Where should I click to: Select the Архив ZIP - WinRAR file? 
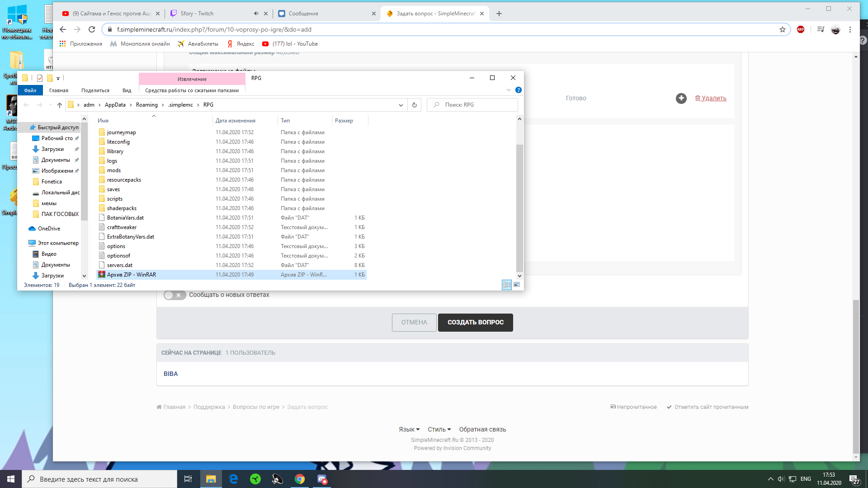click(231, 275)
